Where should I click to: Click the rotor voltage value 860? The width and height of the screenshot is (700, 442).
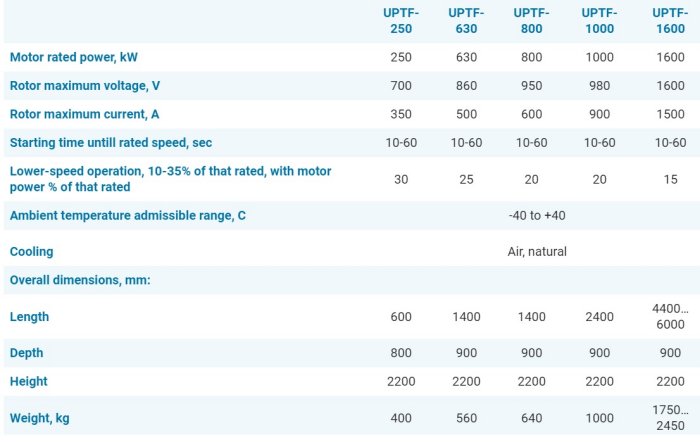[466, 86]
